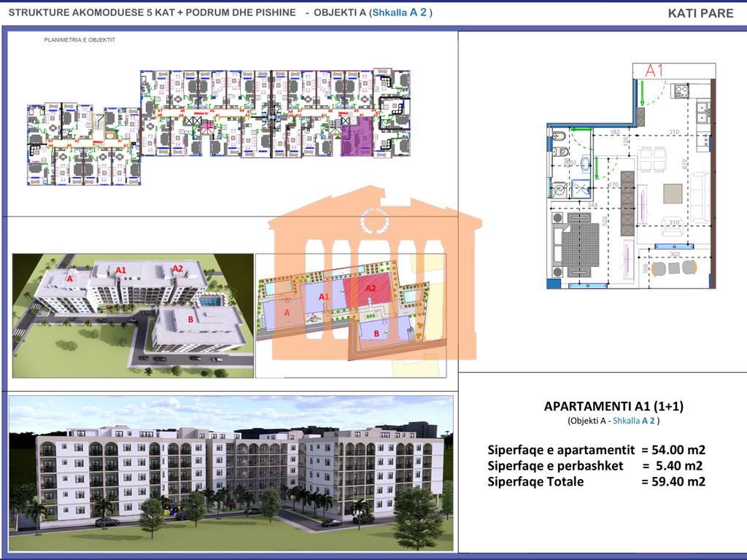747x560 pixels.
Task: Click the toilet icon in the apartment bathroom
Action: tap(560, 152)
